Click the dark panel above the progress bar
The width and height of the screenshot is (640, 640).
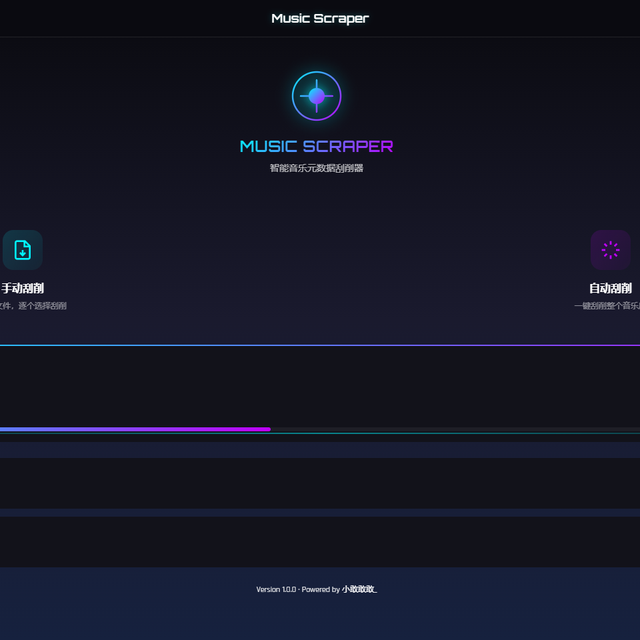[320, 385]
